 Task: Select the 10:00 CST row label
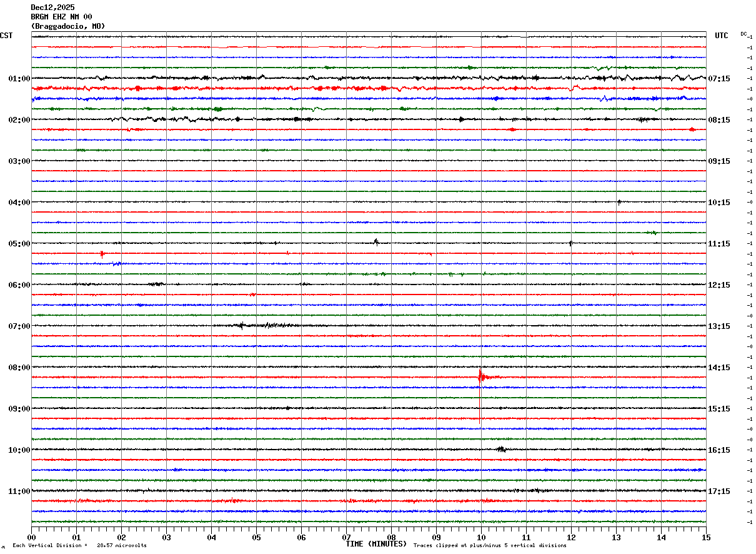pos(19,450)
